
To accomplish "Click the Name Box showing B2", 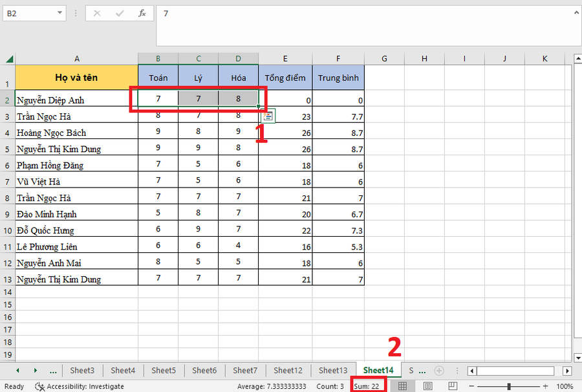I will [30, 14].
